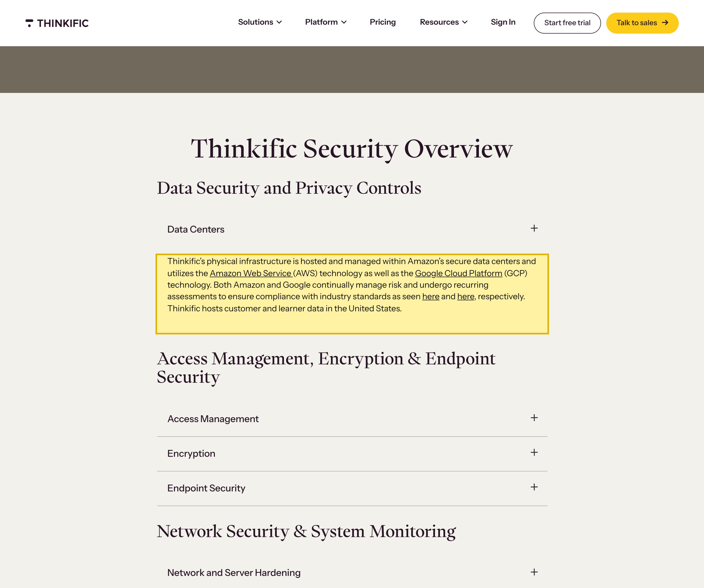Click the arrow icon in Talk to sales
Screen dimensions: 704x588
pos(665,23)
